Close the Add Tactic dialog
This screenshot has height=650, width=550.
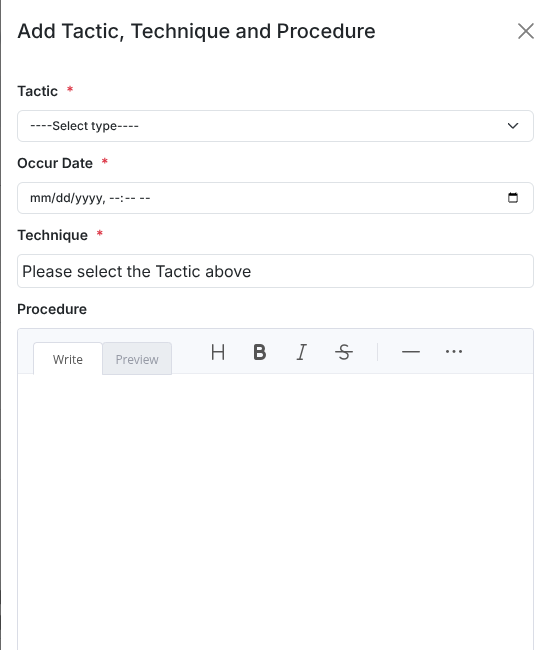tap(526, 31)
